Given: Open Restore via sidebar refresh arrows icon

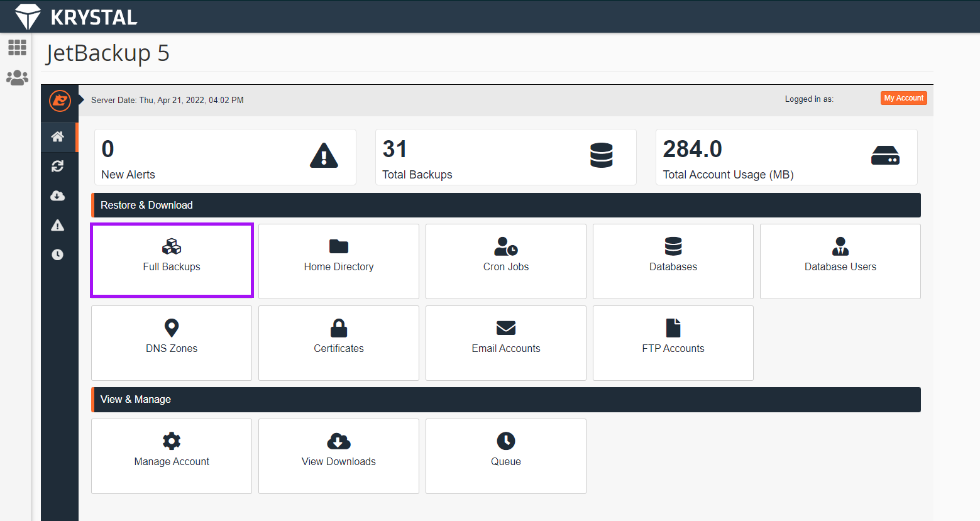Looking at the screenshot, I should point(58,166).
